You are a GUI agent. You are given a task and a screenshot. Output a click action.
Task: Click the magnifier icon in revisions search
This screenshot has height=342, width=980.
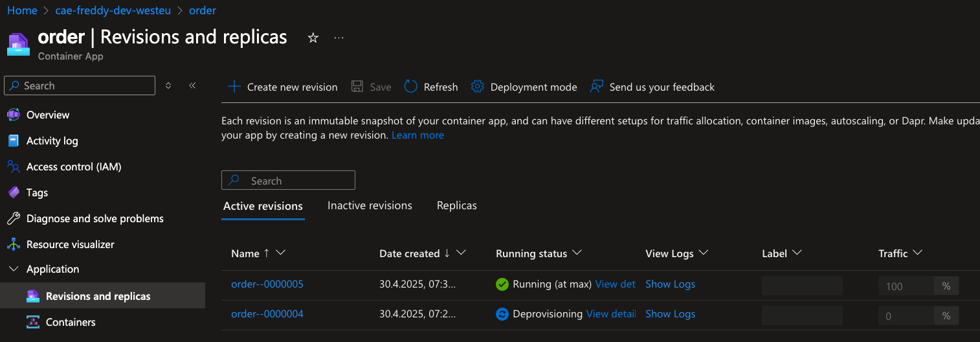click(235, 181)
